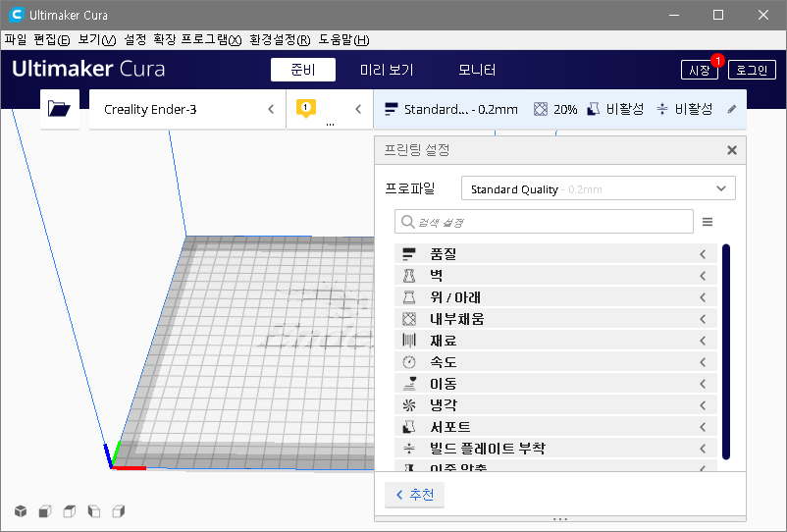Viewport: 787px width, 532px height.
Task: Click the pencil edit icon in settings bar
Action: tap(732, 109)
